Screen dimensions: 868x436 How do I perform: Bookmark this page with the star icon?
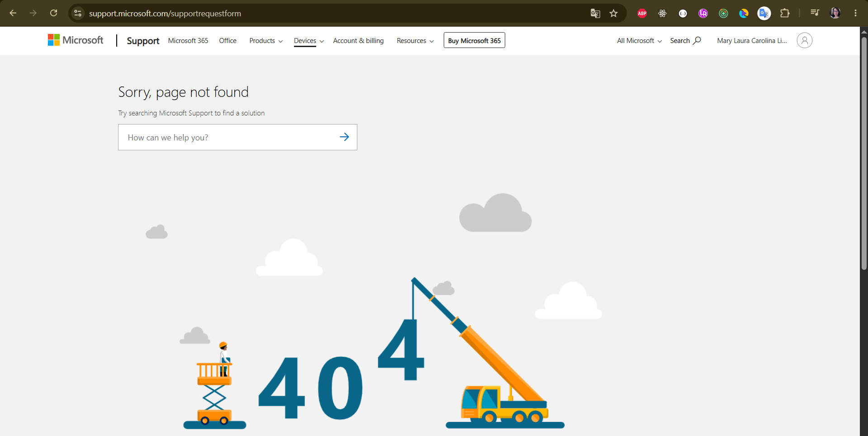613,13
